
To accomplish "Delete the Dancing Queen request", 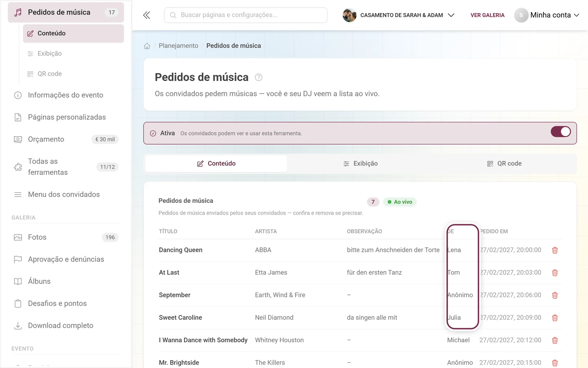I will 555,250.
